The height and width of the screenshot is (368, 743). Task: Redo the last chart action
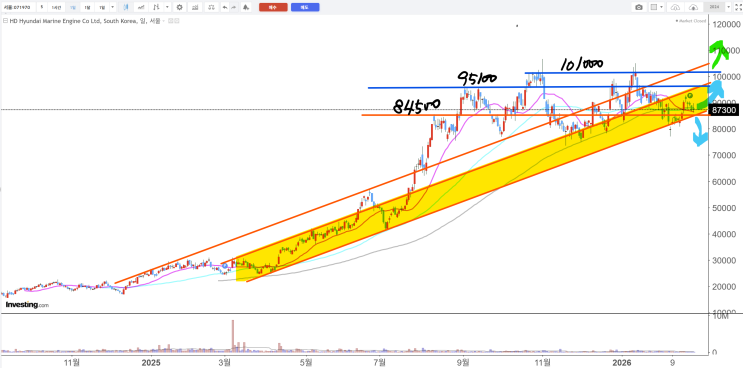click(x=234, y=7)
